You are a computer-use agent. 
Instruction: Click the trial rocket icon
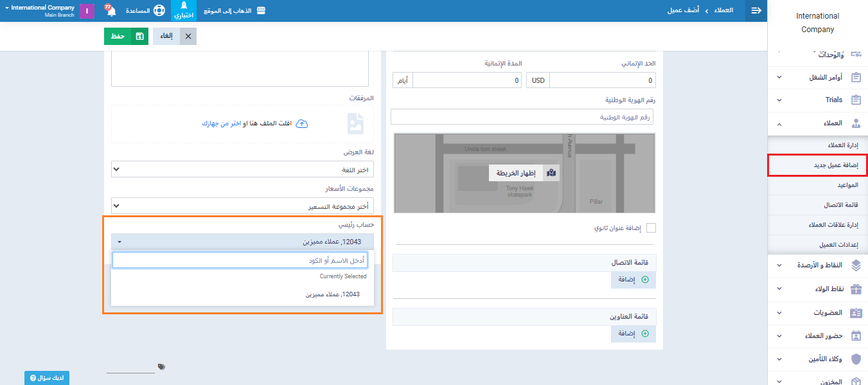[184, 7]
